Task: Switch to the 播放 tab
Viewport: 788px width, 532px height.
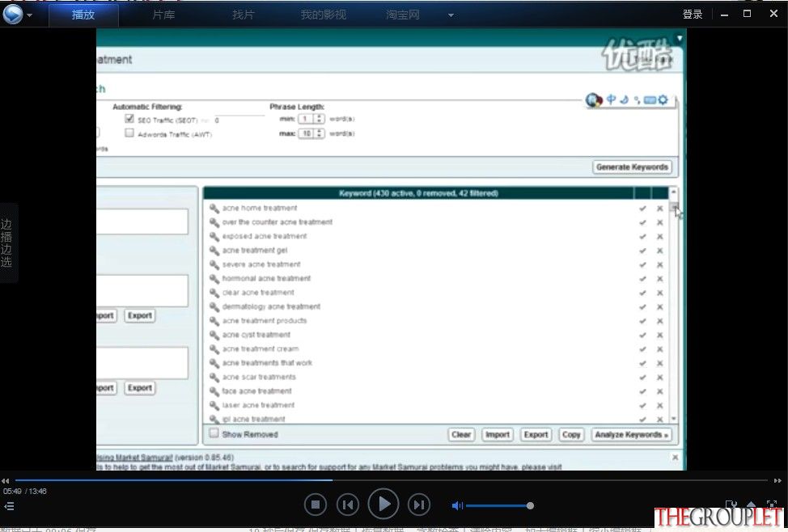Action: pyautogui.click(x=83, y=15)
